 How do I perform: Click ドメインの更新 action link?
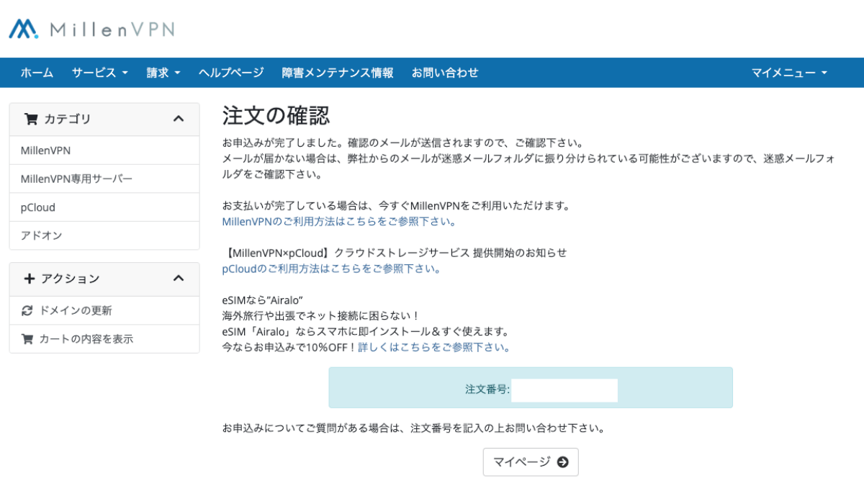pyautogui.click(x=104, y=311)
